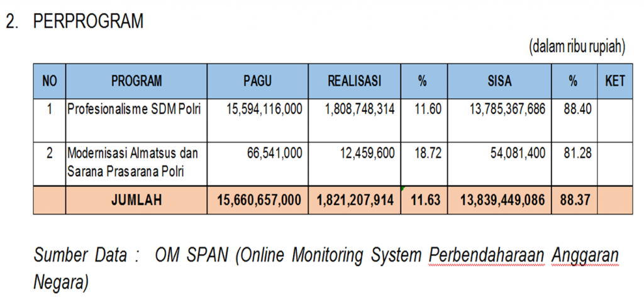Select the '(dalam ribu rupiah)' note
The image size is (644, 302).
pos(577,46)
